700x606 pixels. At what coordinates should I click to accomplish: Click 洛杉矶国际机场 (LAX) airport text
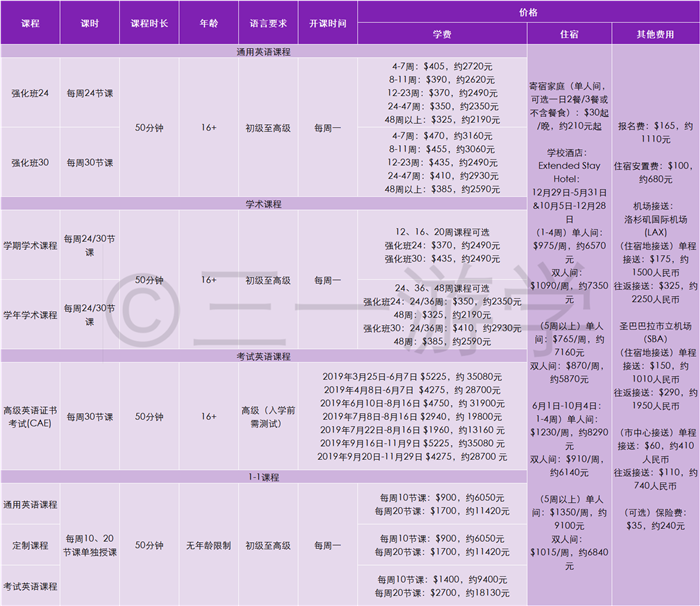655,226
